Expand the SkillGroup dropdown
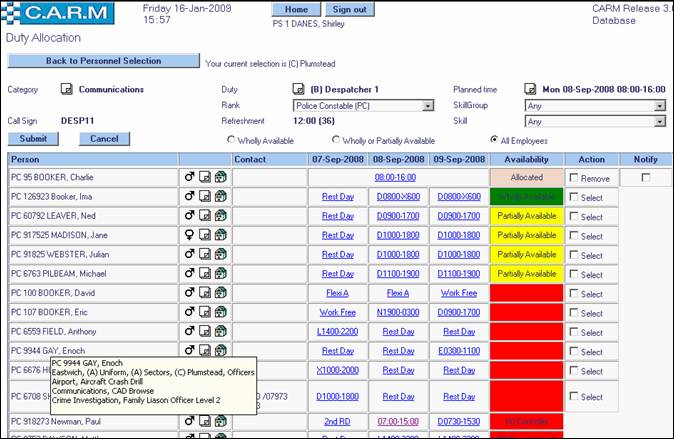 (660, 105)
